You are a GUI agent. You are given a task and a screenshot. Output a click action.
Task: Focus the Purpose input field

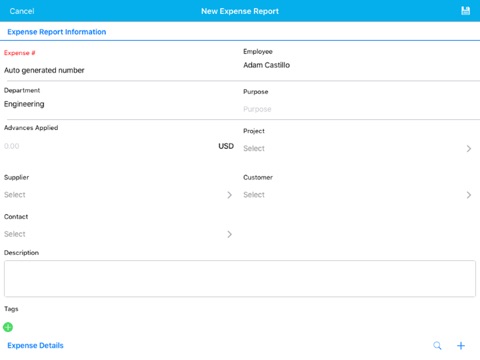pos(359,109)
